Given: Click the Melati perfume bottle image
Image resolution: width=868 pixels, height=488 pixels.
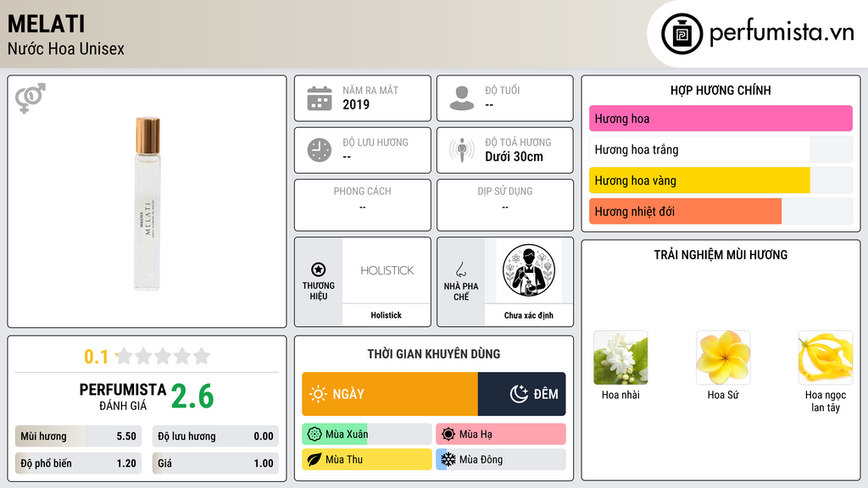Looking at the screenshot, I should [x=147, y=203].
